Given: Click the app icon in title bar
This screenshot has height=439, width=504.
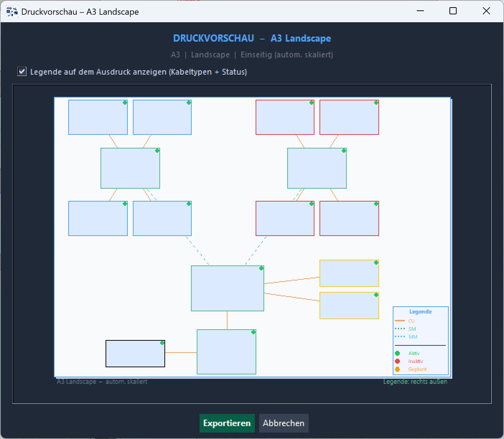Looking at the screenshot, I should click(12, 11).
